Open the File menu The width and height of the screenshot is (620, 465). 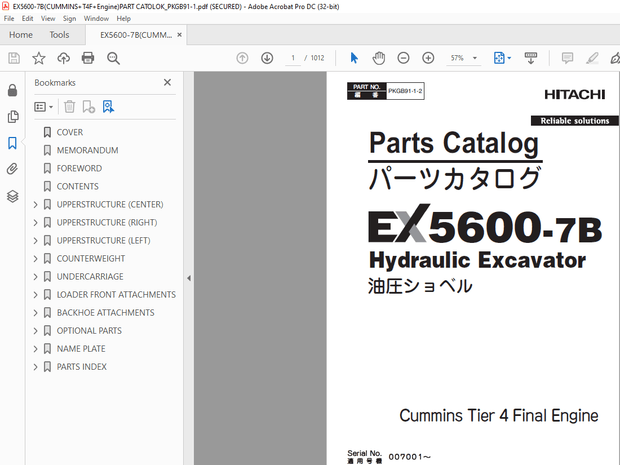9,19
